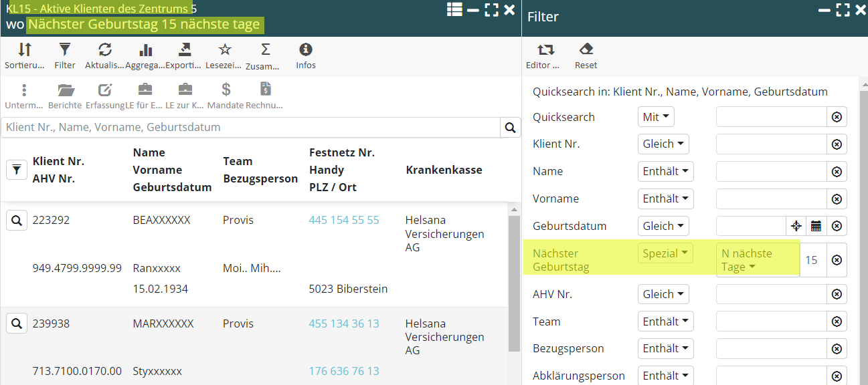Open the Berichte folder icon

[66, 90]
